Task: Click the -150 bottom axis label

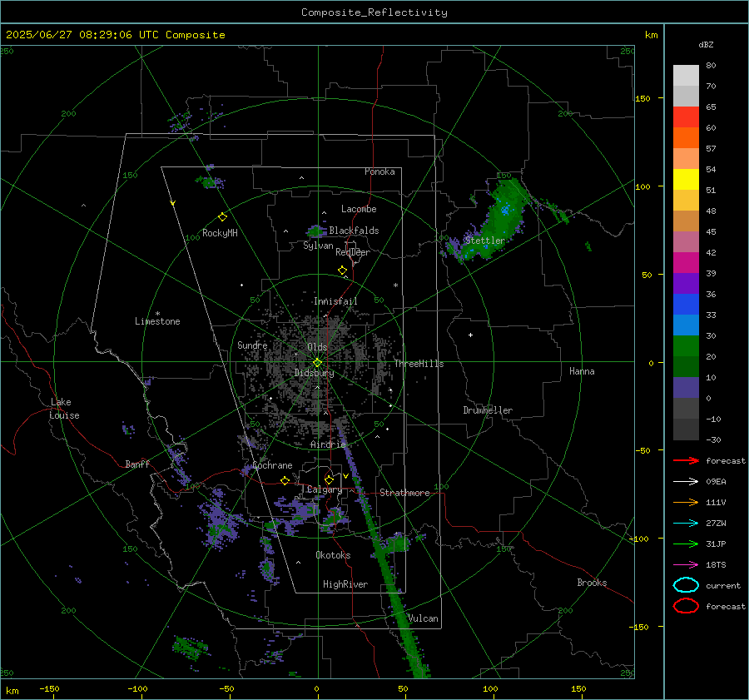Action: (49, 688)
